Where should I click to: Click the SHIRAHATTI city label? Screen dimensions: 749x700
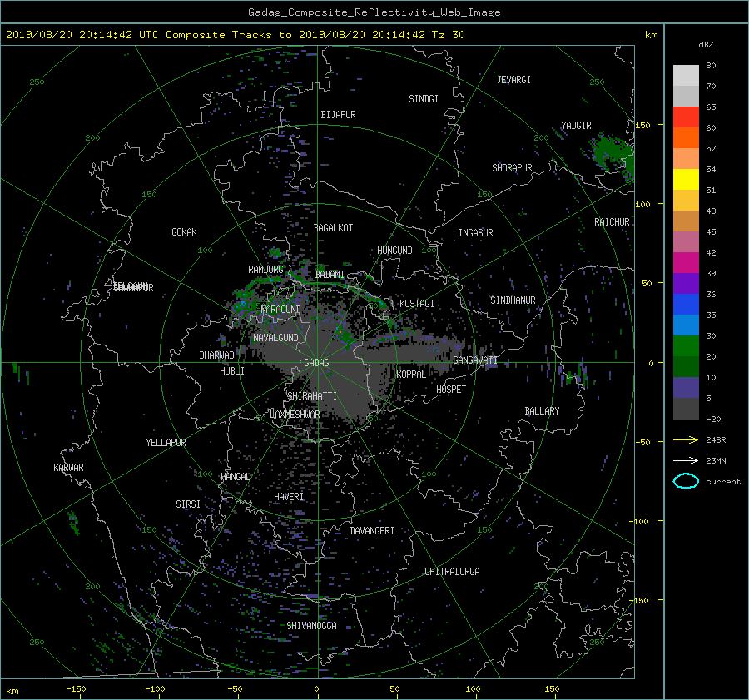tap(312, 396)
